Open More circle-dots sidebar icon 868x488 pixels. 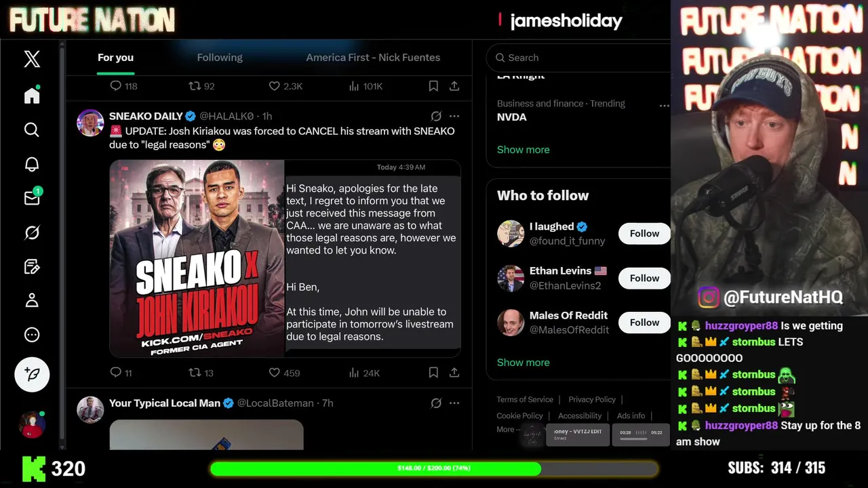coord(32,335)
